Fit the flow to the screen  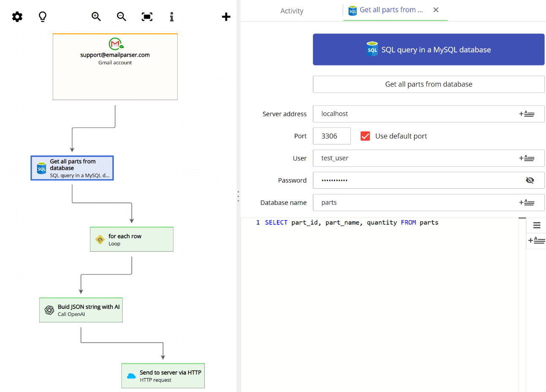coord(147,17)
